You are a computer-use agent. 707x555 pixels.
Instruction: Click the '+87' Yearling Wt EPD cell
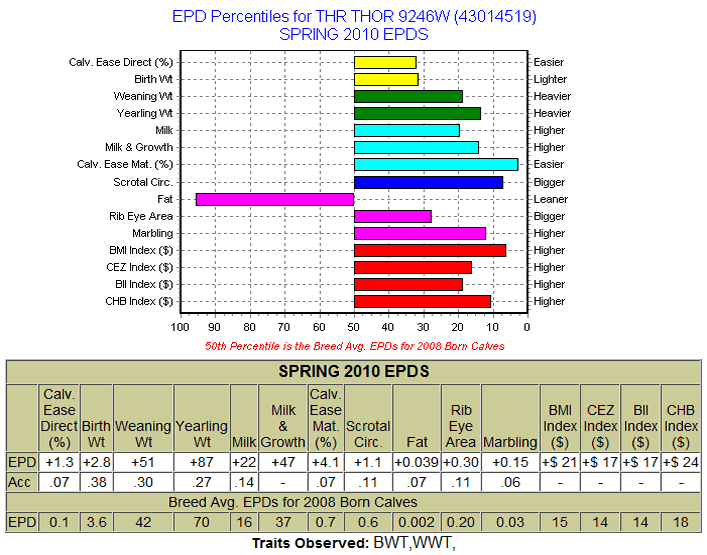pos(202,462)
